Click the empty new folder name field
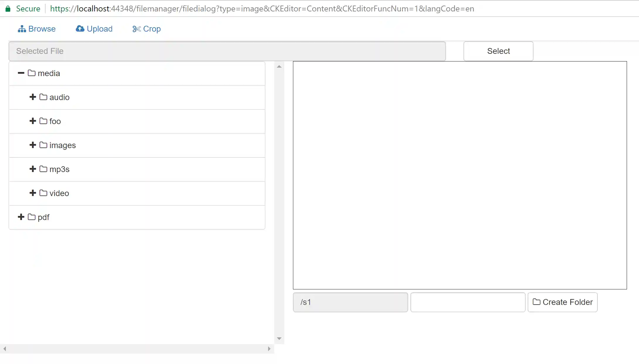This screenshot has width=639, height=364. click(467, 302)
